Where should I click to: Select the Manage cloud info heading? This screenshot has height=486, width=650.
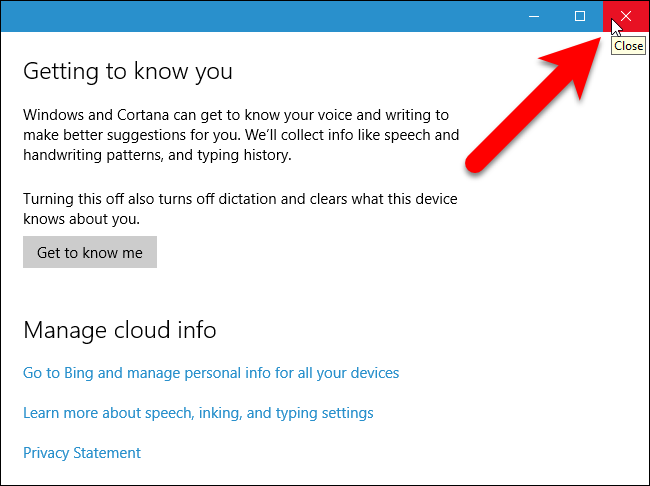tap(119, 330)
